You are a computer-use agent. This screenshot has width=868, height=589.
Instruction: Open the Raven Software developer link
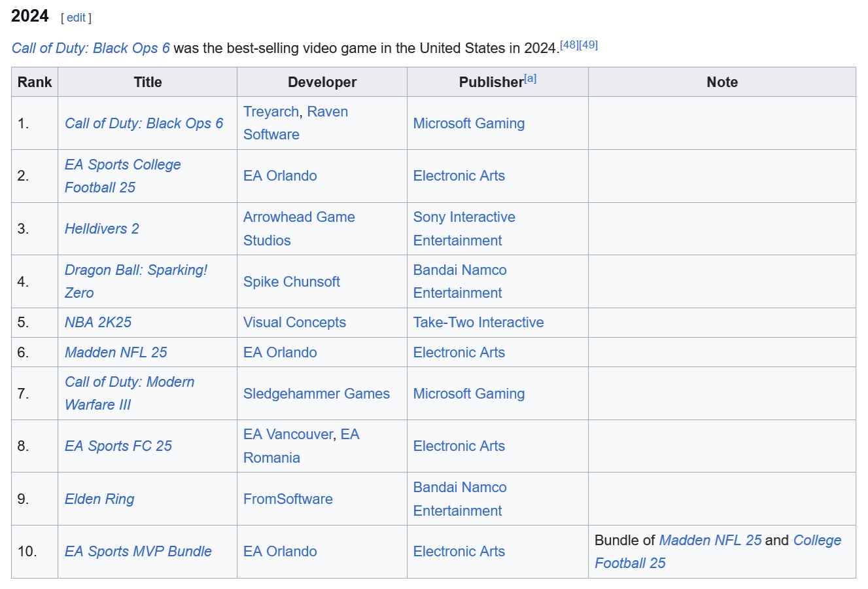click(296, 123)
